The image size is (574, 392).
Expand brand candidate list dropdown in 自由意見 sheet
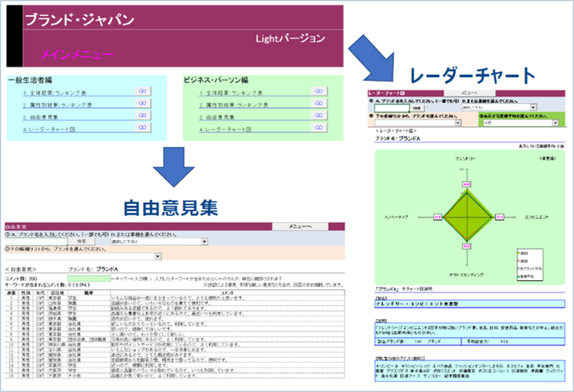[158, 257]
